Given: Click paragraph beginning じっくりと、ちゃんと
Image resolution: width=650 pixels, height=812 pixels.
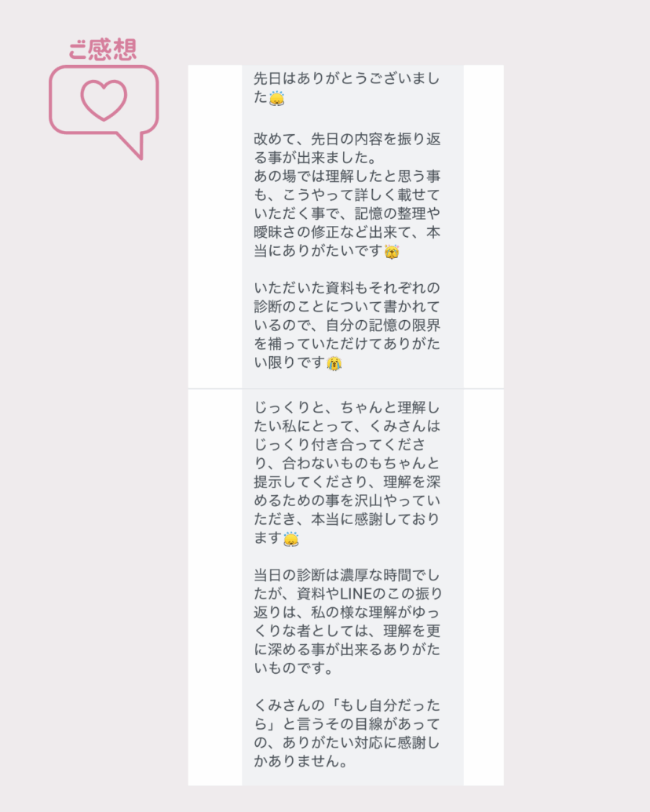Looking at the screenshot, I should point(346,473).
